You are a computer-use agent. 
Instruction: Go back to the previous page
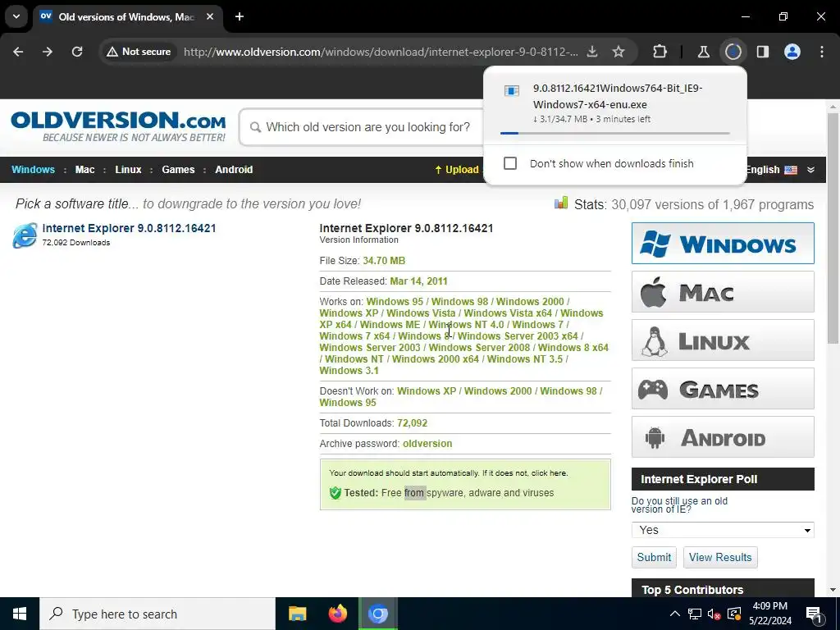tap(18, 52)
